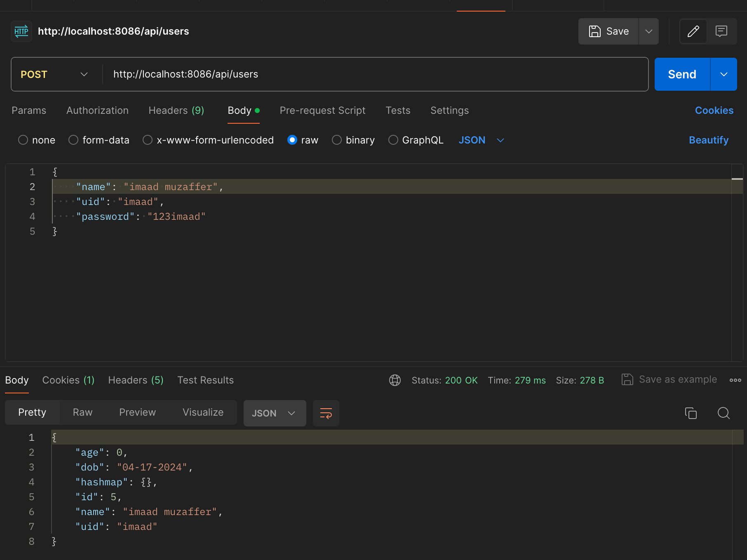Image resolution: width=747 pixels, height=560 pixels.
Task: Click the request title http://localhost:8086/api/users
Action: click(113, 31)
